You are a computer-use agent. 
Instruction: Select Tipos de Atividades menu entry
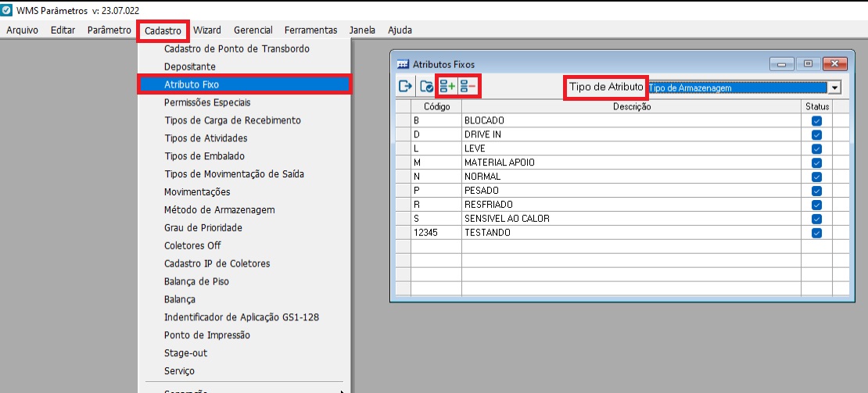[243, 138]
